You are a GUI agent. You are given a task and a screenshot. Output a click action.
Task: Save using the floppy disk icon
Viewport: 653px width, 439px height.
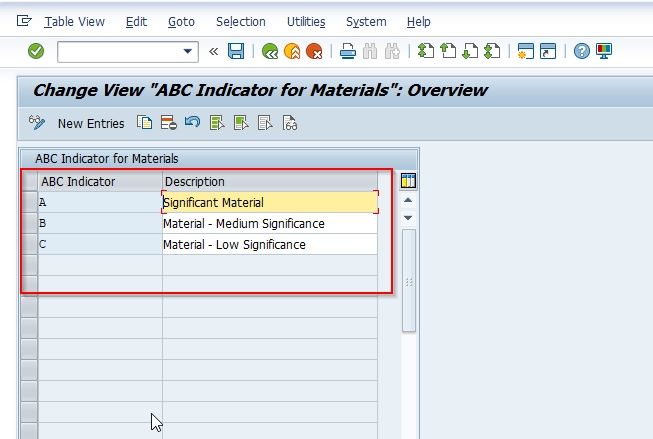pos(236,51)
